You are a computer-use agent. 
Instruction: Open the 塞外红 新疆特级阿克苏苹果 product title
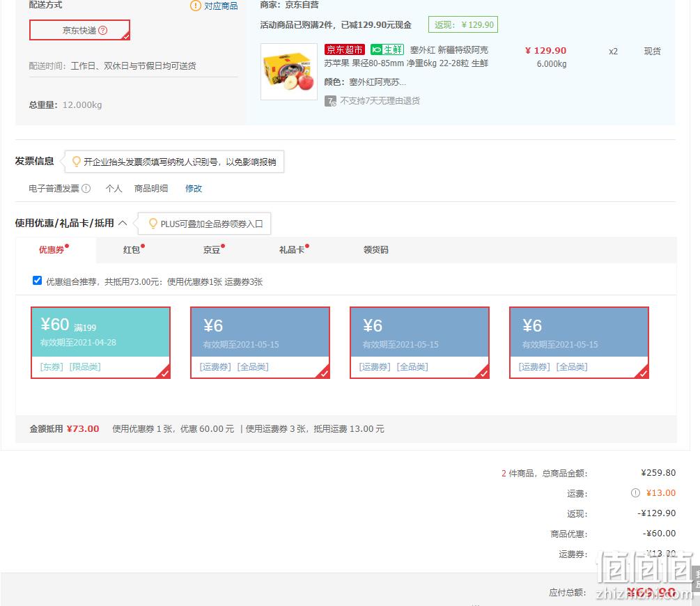[x=406, y=56]
